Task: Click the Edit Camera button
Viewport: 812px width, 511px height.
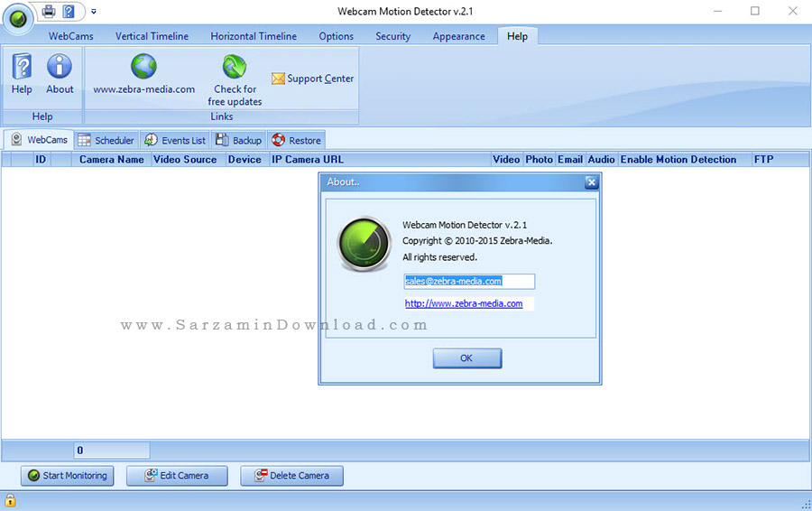Action: point(177,476)
